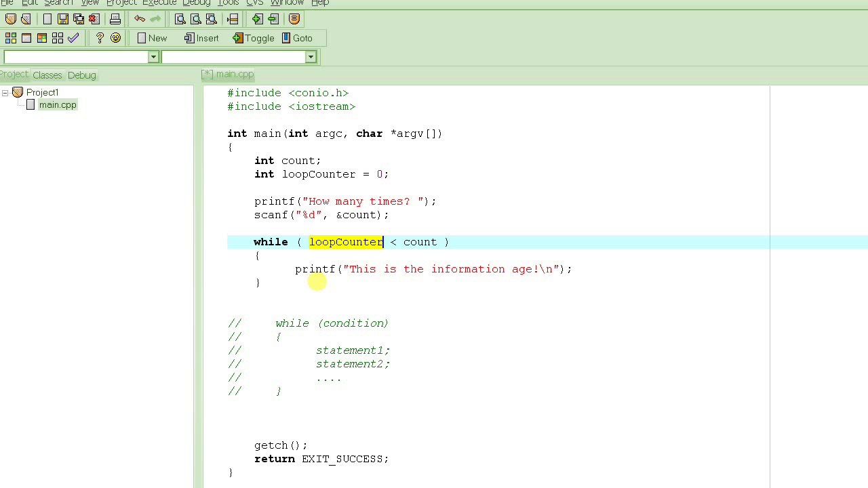Screen dimensions: 868x488
Task: Click the New Project toolbar icon
Action: click(x=11, y=19)
